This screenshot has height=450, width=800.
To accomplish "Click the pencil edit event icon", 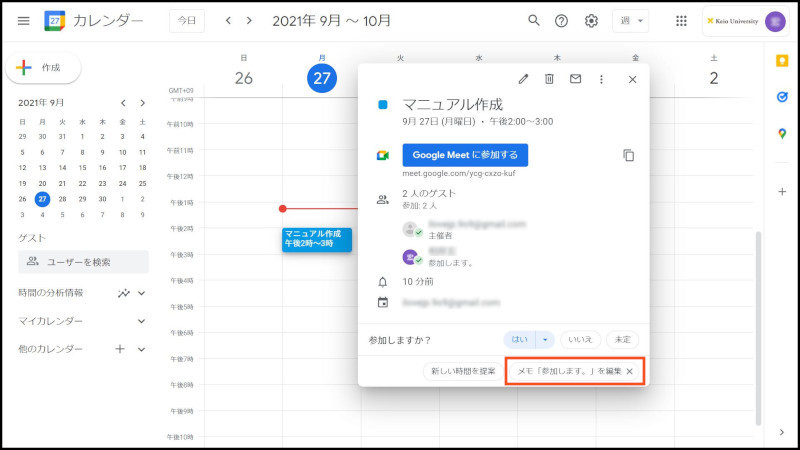I will pos(523,79).
